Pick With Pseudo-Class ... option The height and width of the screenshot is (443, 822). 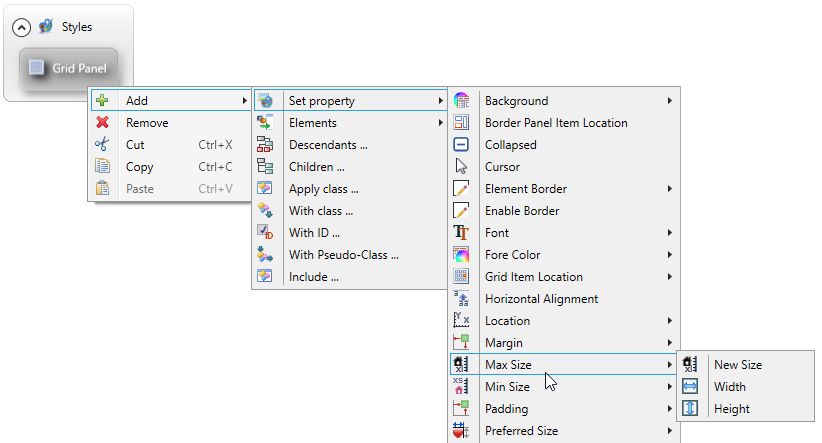pos(343,255)
